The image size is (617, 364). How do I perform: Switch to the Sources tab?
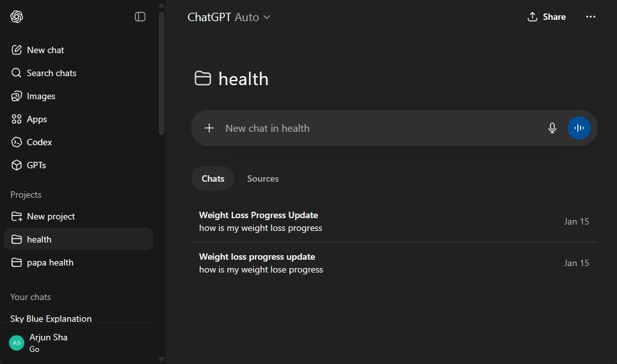click(263, 178)
